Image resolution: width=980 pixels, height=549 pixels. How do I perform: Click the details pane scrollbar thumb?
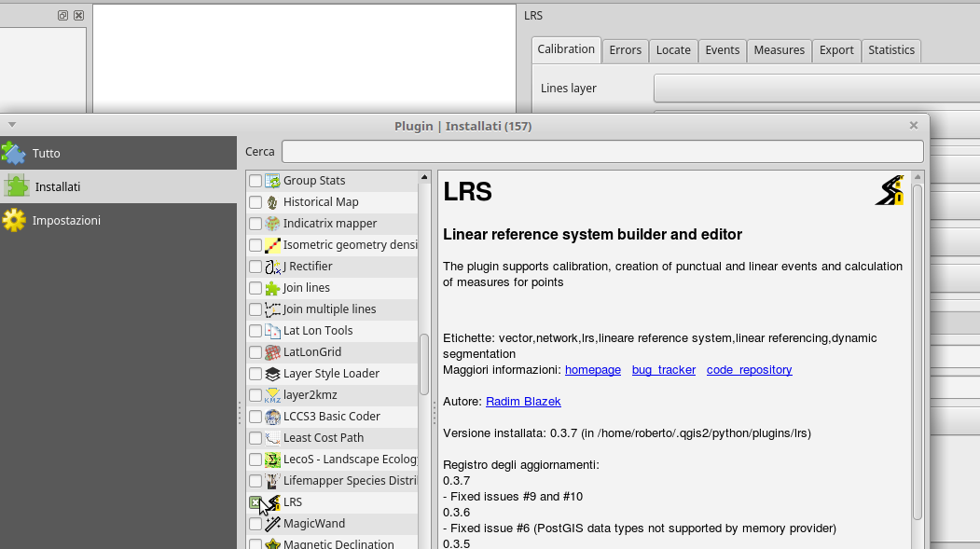coord(918,352)
